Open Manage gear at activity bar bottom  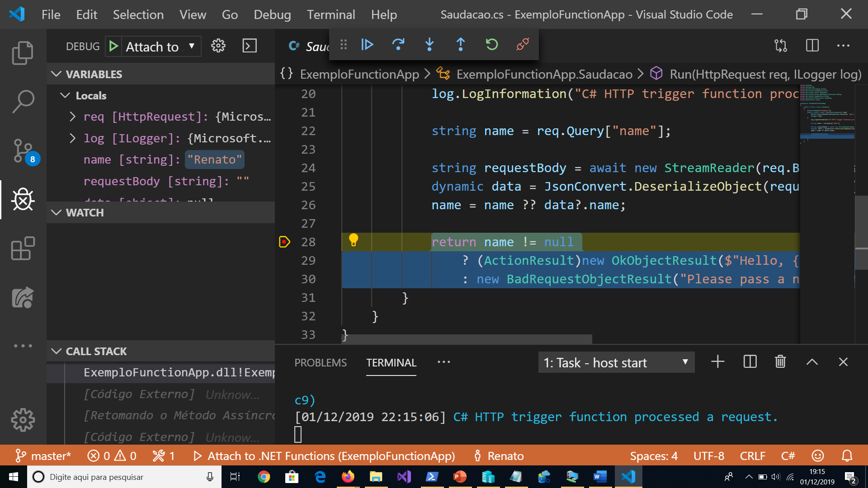23,420
